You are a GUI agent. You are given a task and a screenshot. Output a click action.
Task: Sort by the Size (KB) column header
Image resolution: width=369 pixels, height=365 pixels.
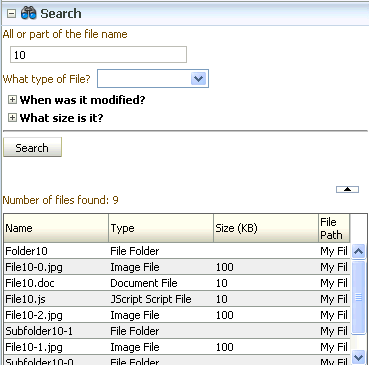pos(266,228)
